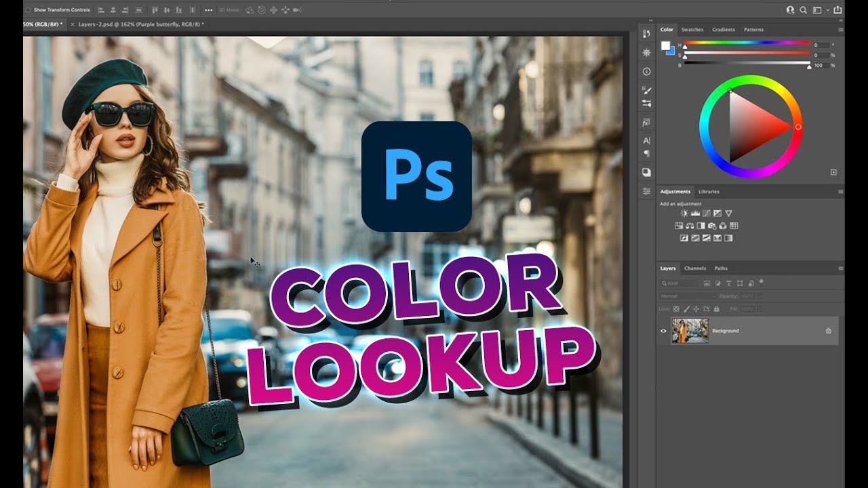Filter layers by type layers T icon
The height and width of the screenshot is (488, 868).
[728, 283]
